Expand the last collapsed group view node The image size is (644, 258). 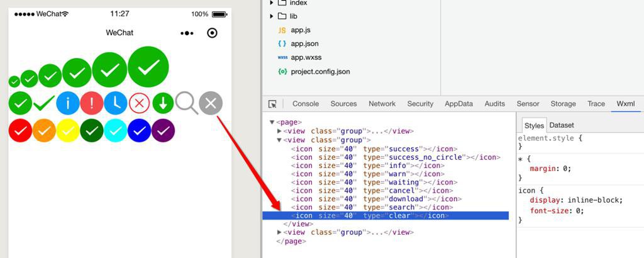point(279,232)
